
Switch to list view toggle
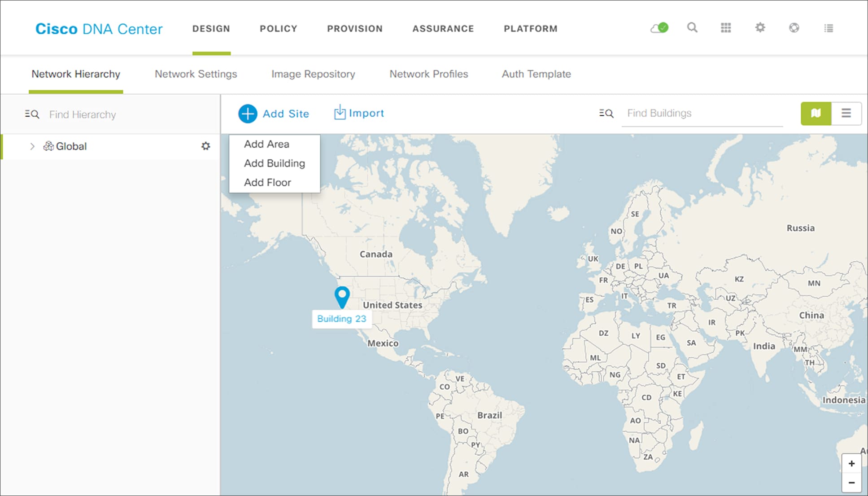[846, 113]
